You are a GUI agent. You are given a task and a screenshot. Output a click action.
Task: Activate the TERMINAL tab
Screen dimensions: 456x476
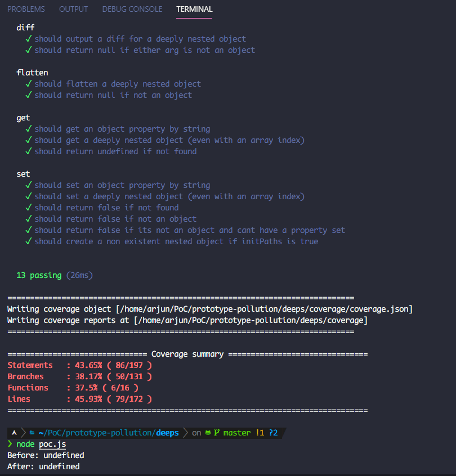(x=194, y=9)
